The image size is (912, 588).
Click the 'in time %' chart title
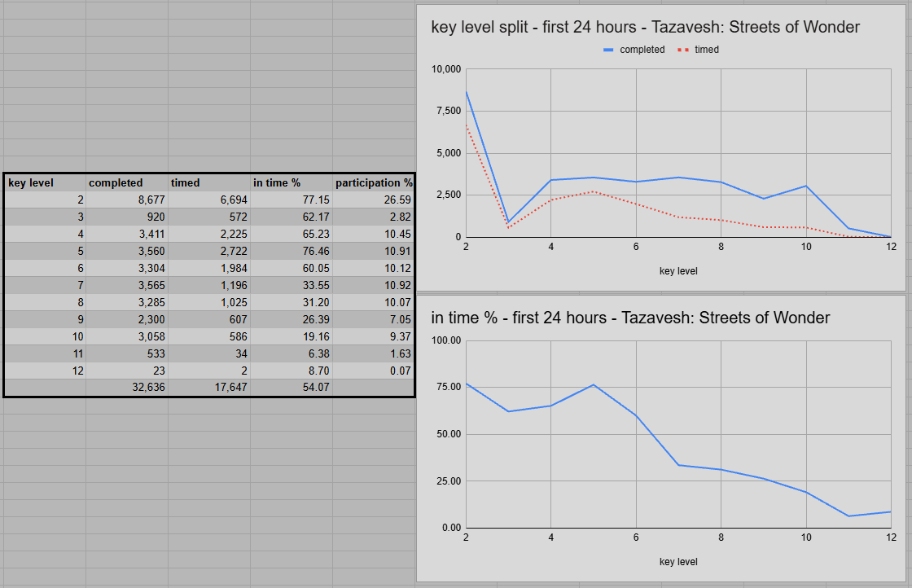[x=630, y=318]
